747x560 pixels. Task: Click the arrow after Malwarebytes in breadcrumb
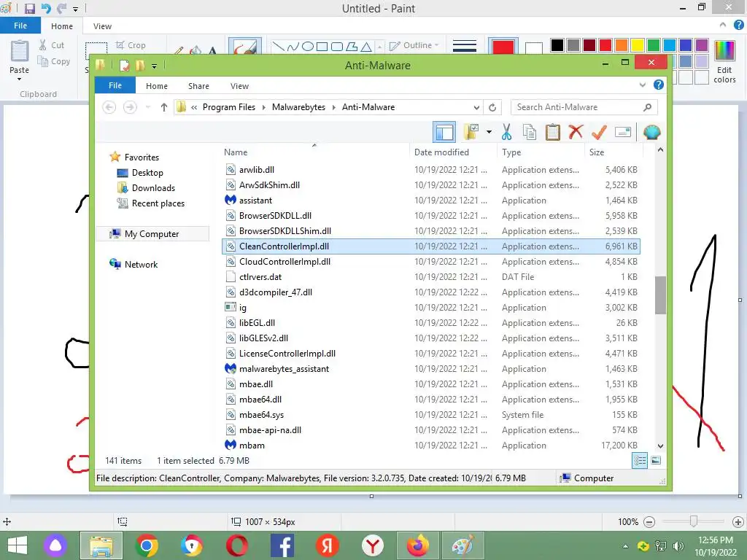point(333,107)
